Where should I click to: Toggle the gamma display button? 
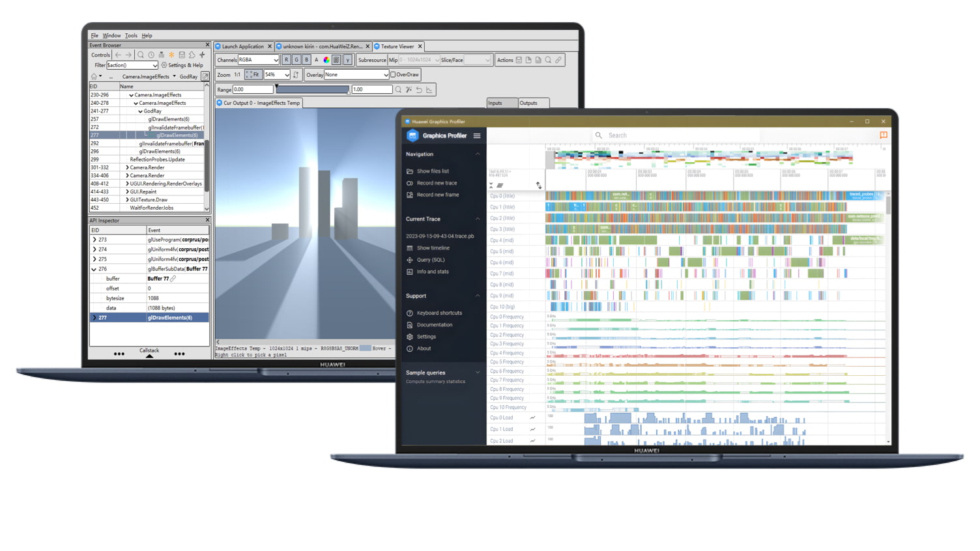tap(348, 60)
